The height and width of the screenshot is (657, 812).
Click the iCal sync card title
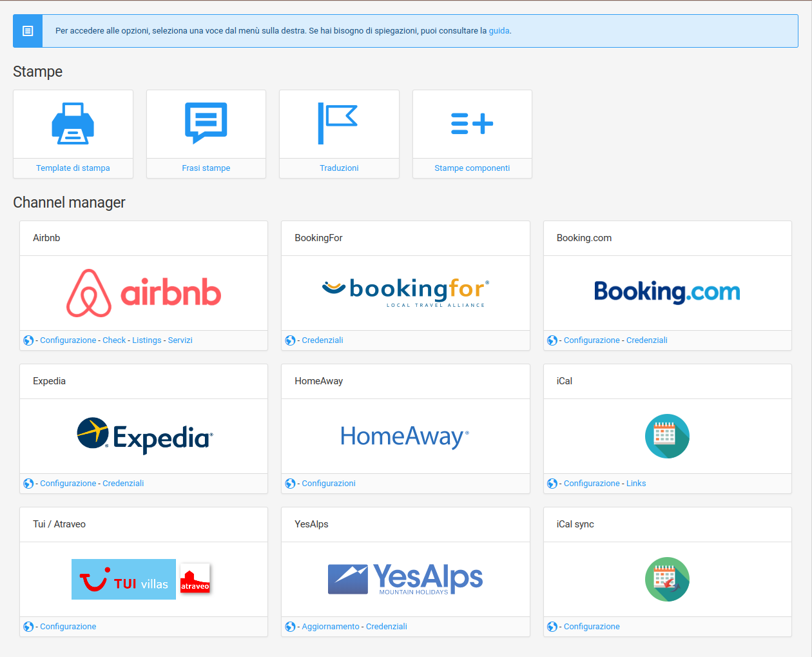click(575, 524)
